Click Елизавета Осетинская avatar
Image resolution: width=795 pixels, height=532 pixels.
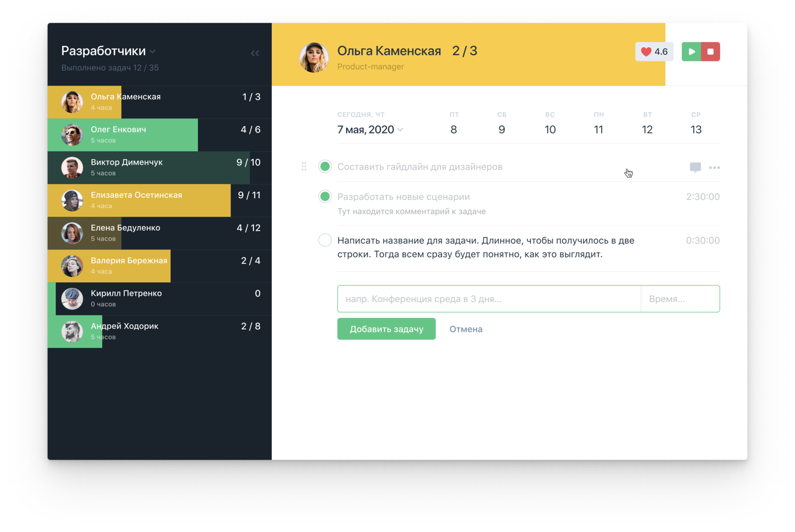coord(72,200)
